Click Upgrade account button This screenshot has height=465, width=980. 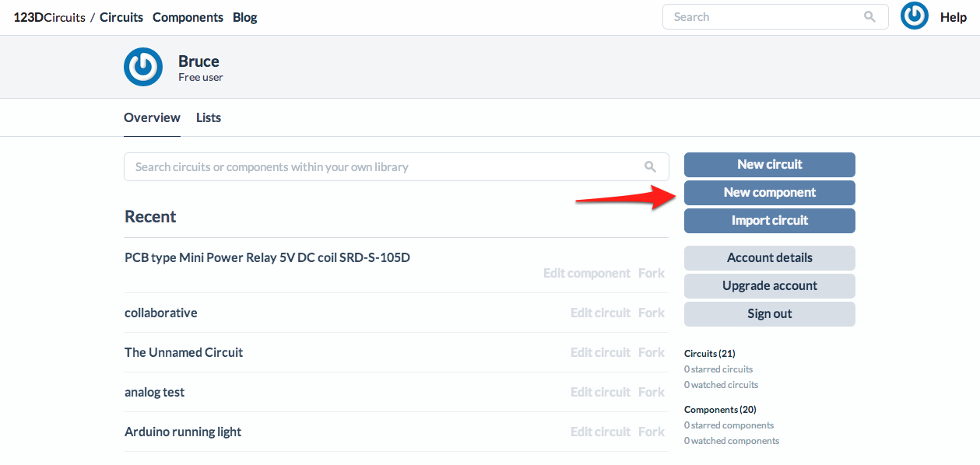tap(770, 285)
